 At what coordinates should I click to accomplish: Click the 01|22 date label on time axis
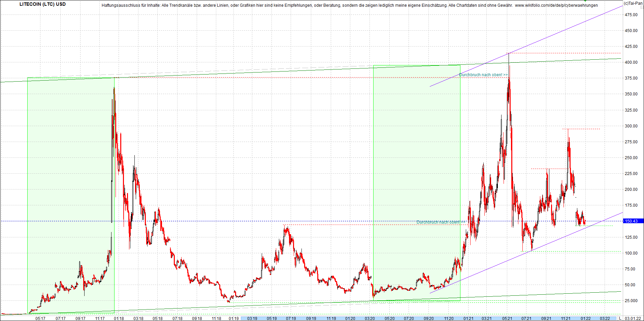point(585,318)
